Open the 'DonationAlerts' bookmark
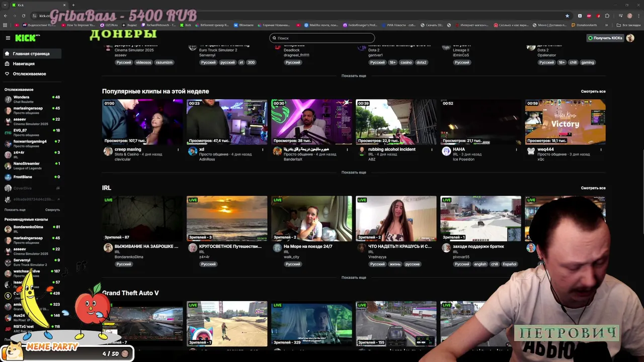 coord(584,25)
